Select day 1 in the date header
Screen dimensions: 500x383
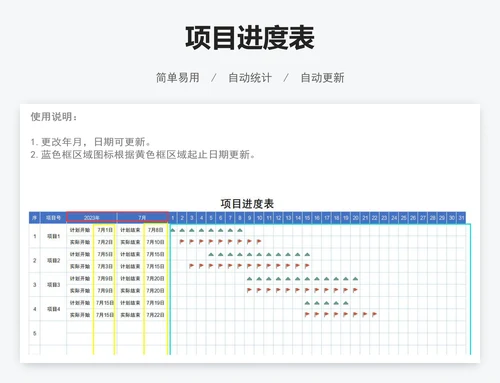pos(173,218)
